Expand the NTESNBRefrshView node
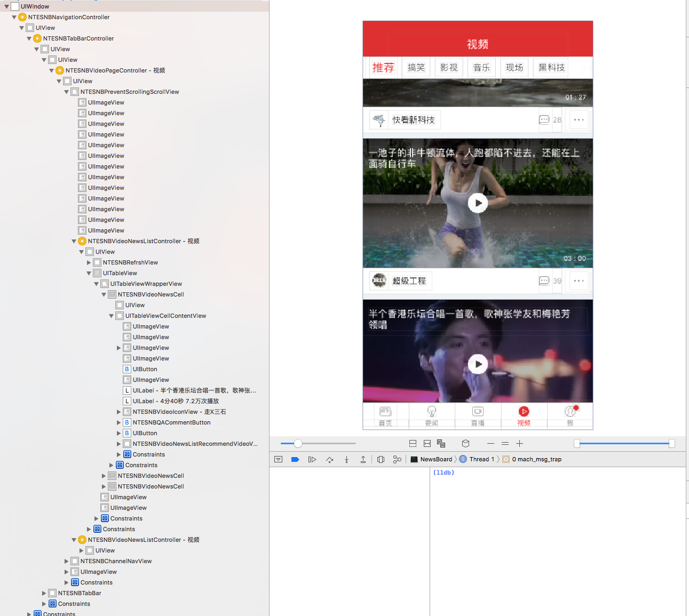Viewport: 689px width, 616px height. tap(89, 262)
